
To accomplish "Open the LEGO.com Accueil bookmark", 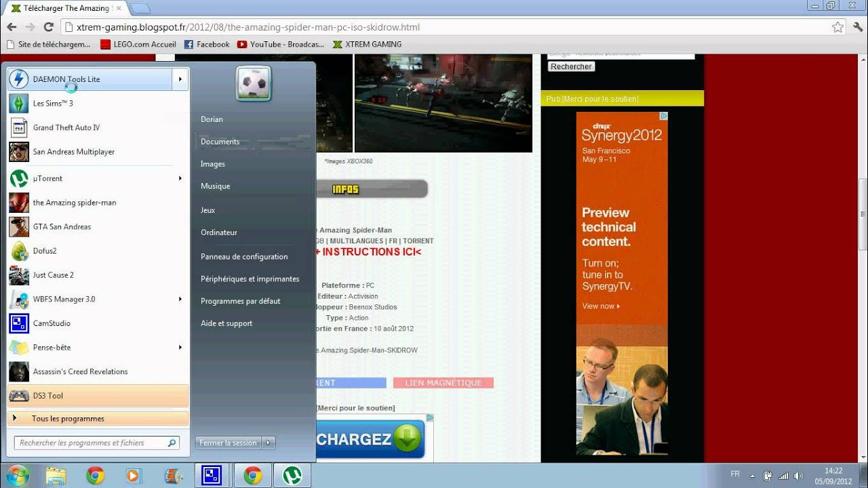I will (x=138, y=44).
